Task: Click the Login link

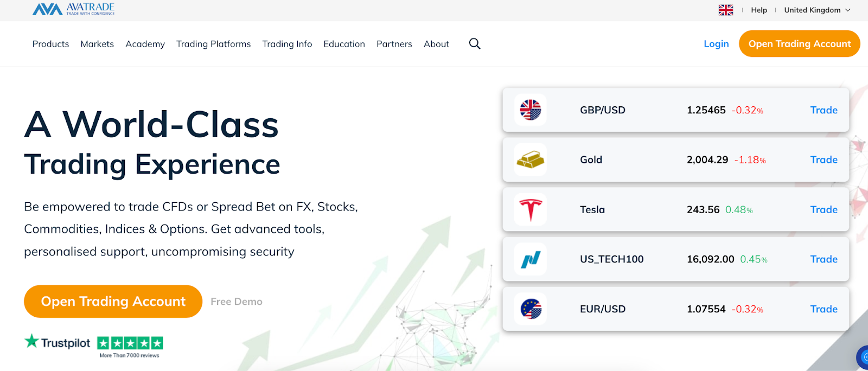Action: (x=716, y=44)
